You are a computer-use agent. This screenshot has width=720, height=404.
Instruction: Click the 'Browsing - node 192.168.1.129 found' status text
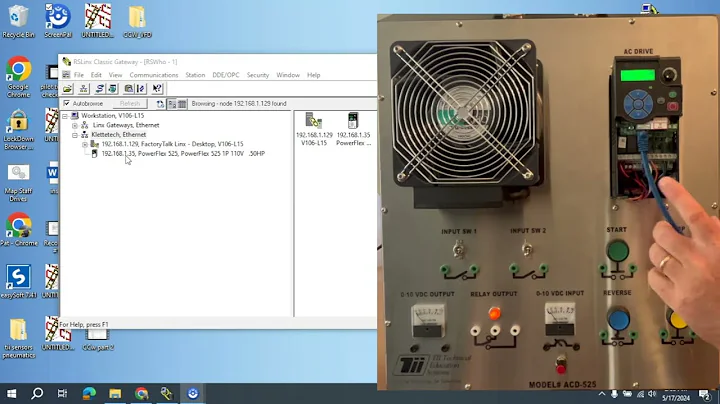click(239, 104)
